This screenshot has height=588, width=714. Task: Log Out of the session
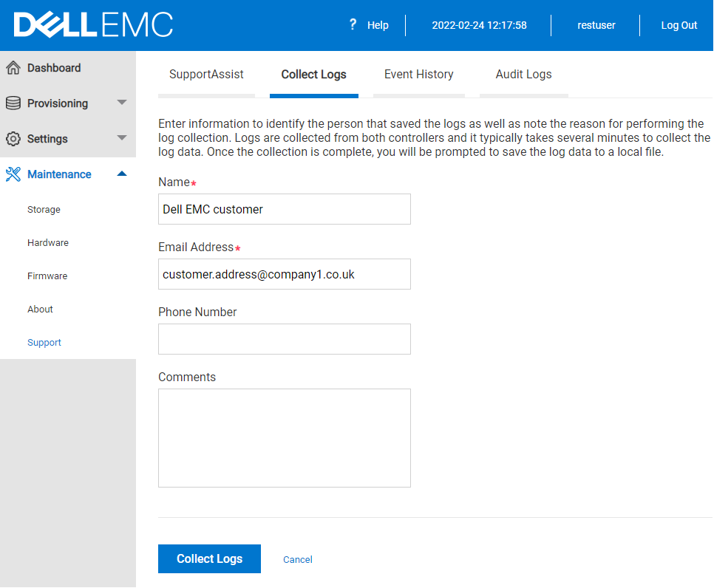click(679, 24)
